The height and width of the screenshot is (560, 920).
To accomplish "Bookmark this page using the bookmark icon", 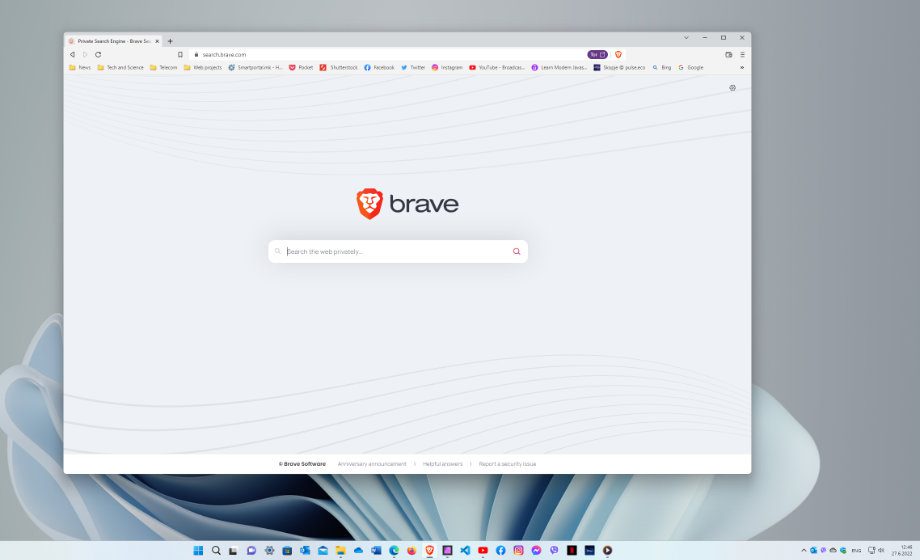I will click(x=180, y=55).
